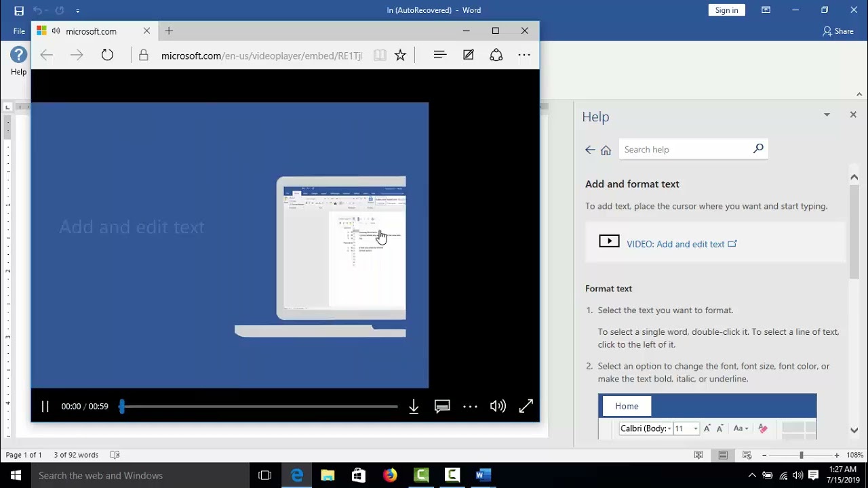Click the Help pane scrollbar up arrow
Viewport: 868px width, 488px height.
coord(854,178)
